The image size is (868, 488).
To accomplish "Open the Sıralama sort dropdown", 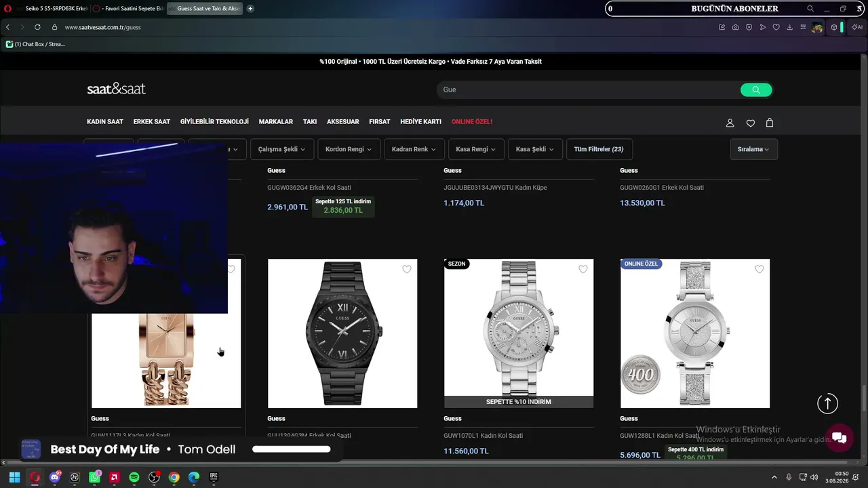I will point(753,149).
